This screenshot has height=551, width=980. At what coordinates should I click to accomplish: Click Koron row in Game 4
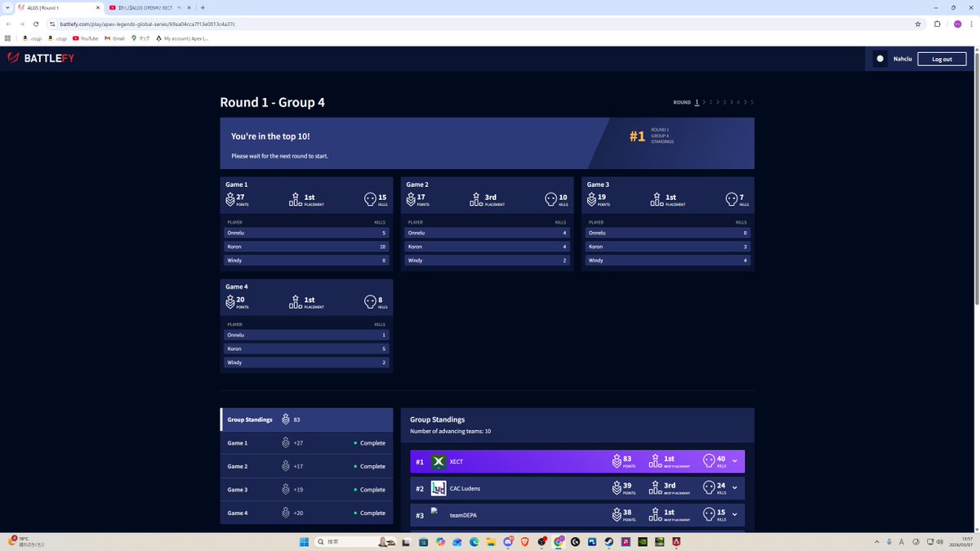point(307,349)
